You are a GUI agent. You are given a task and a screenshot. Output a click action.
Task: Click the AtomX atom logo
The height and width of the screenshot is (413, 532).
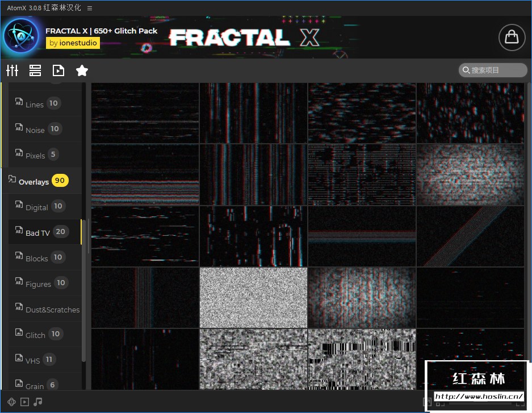point(22,36)
